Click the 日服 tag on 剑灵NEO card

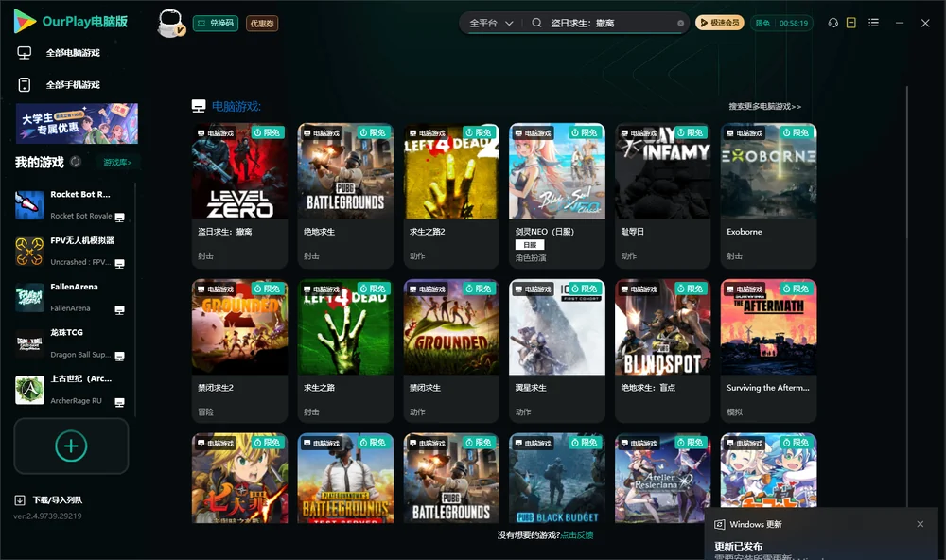coord(530,244)
